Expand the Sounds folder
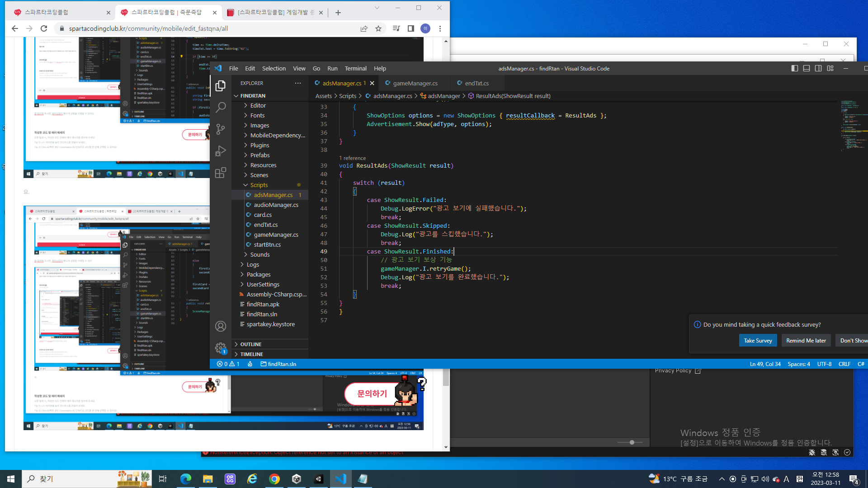Image resolution: width=868 pixels, height=488 pixels. coord(270,254)
